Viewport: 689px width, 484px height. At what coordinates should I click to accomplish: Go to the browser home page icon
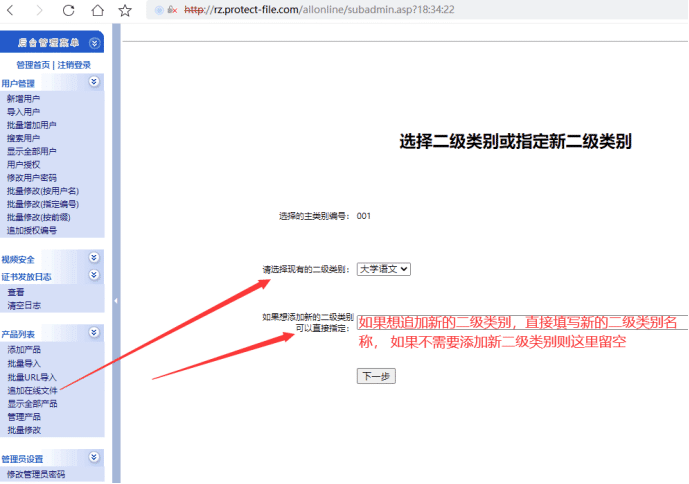tap(97, 10)
